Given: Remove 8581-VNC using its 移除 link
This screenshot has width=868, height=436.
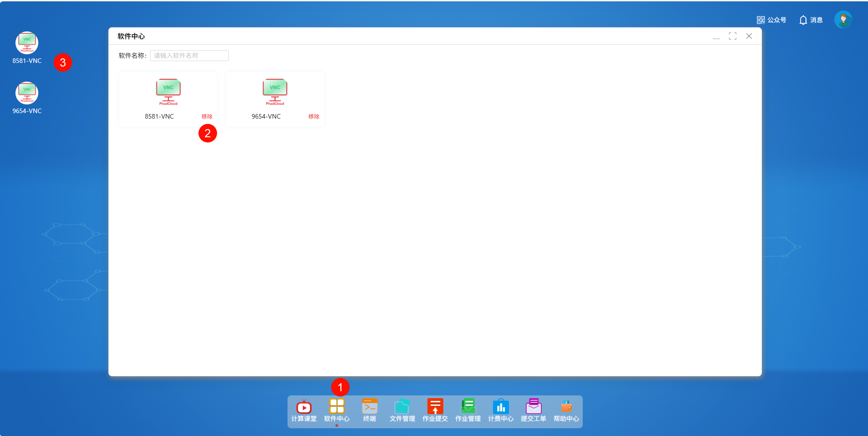Looking at the screenshot, I should click(x=207, y=117).
